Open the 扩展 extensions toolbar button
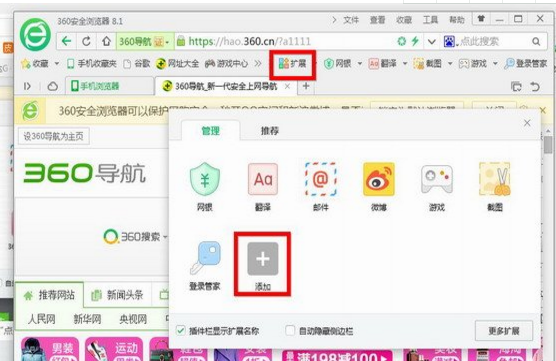556x361 pixels. [292, 64]
